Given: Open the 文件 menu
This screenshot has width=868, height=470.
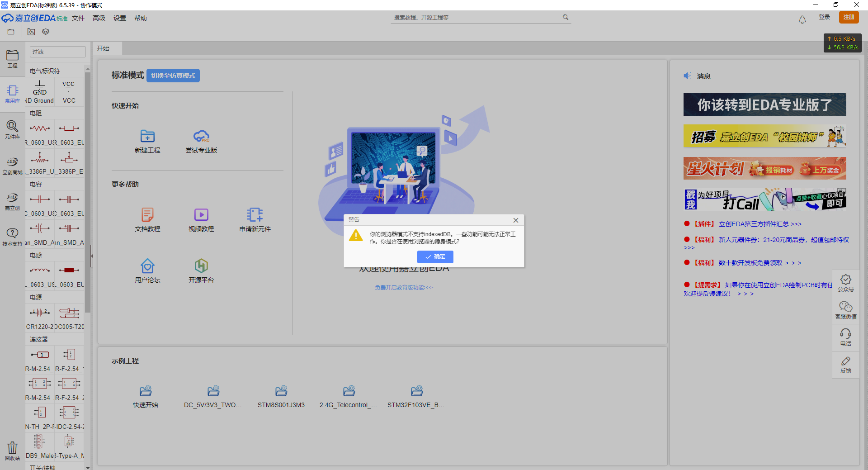Looking at the screenshot, I should click(x=78, y=18).
